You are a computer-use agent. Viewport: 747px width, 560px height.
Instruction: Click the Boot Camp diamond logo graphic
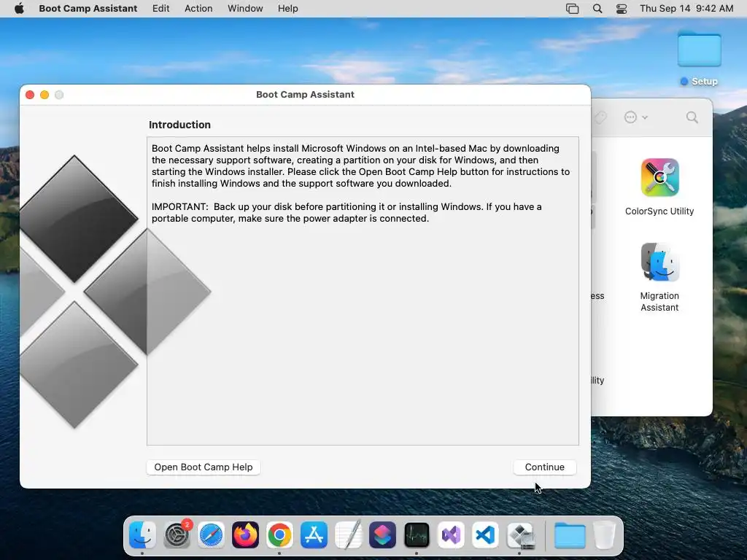(x=115, y=292)
